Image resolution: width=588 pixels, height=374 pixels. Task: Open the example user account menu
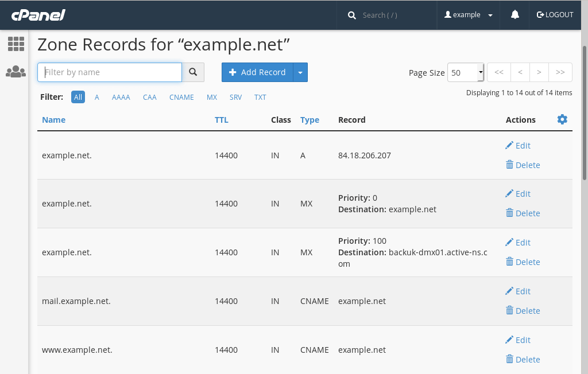tap(469, 15)
